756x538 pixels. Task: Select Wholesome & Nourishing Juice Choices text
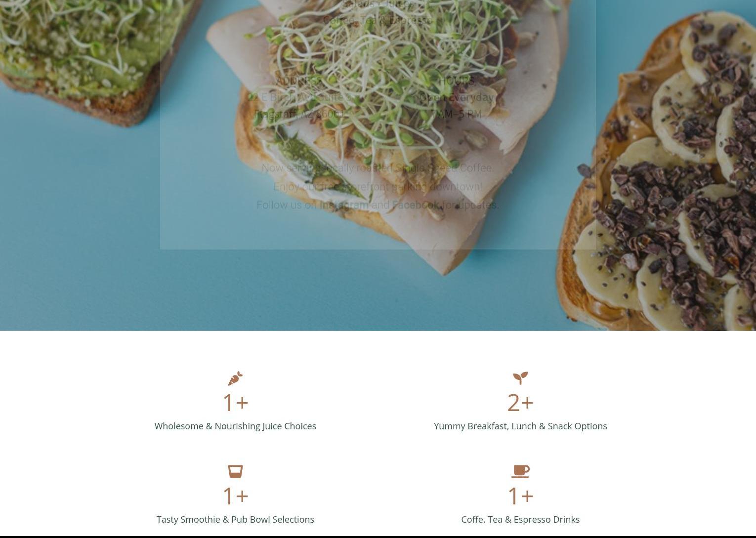click(x=235, y=426)
